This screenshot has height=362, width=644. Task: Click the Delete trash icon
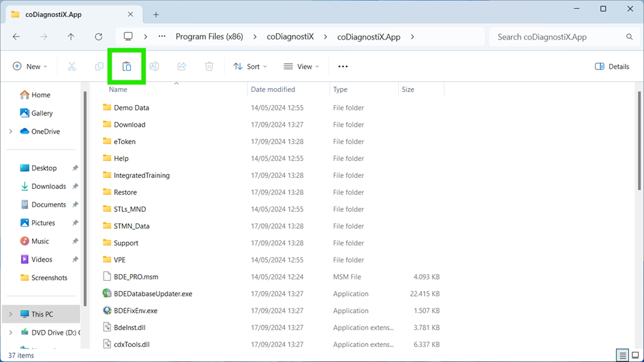pos(209,67)
